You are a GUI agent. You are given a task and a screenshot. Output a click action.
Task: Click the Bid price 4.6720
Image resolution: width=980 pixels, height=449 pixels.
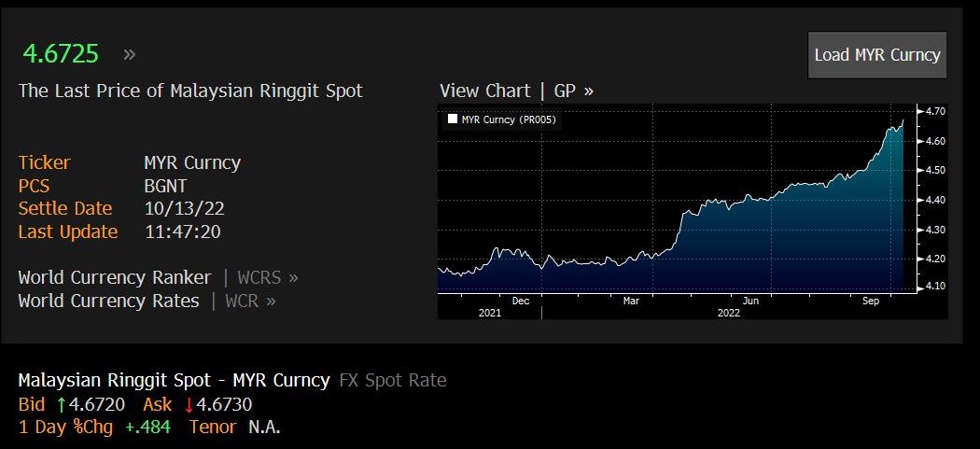pos(97,404)
